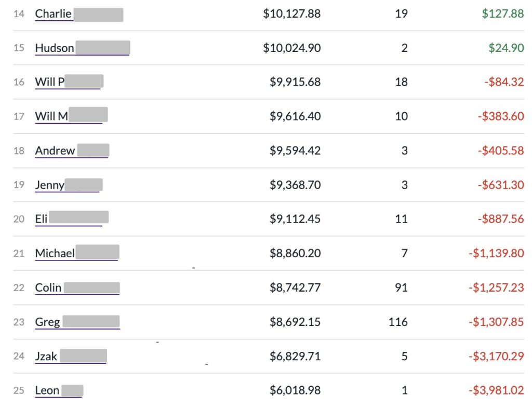Click the -$3,981.02 loss in Leon's row

pos(496,391)
